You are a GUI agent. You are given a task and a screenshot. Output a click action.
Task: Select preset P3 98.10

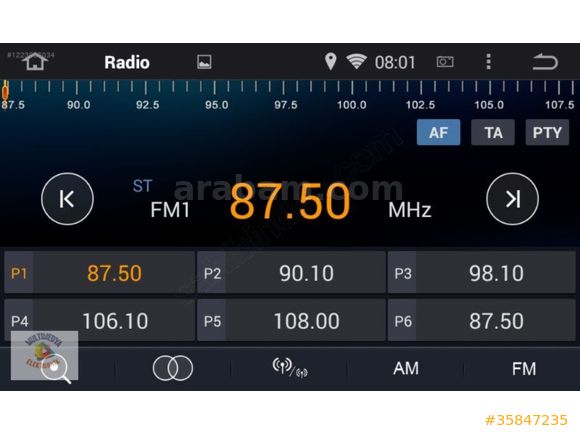[x=482, y=273]
